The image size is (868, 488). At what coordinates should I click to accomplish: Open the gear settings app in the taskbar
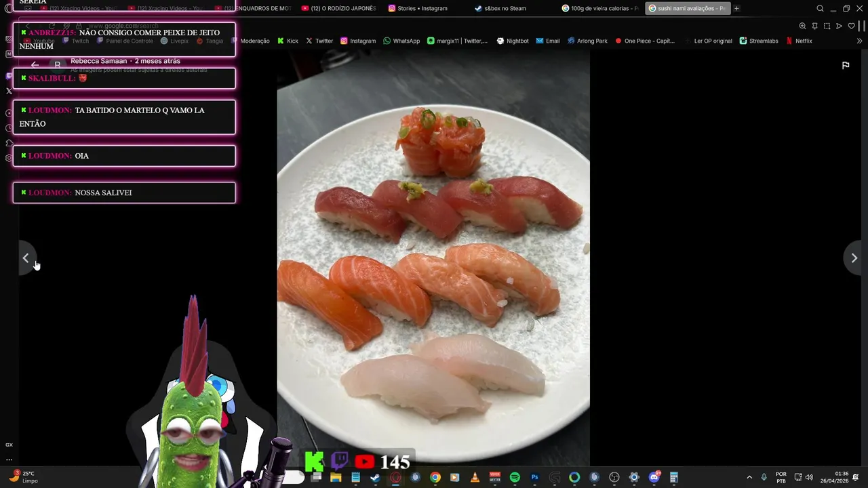coord(634,477)
